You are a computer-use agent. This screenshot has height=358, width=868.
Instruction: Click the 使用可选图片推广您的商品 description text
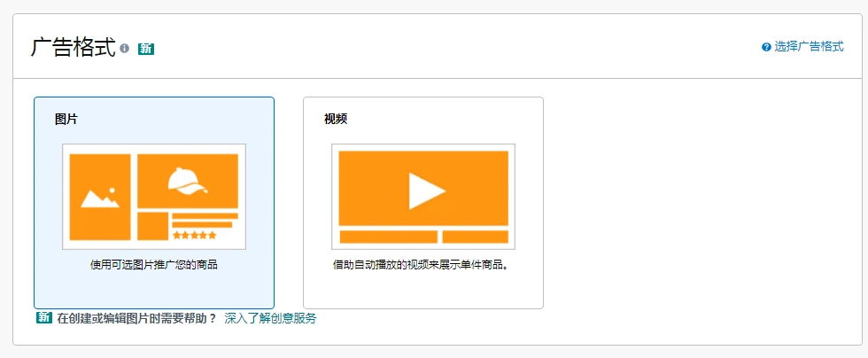pos(154,264)
